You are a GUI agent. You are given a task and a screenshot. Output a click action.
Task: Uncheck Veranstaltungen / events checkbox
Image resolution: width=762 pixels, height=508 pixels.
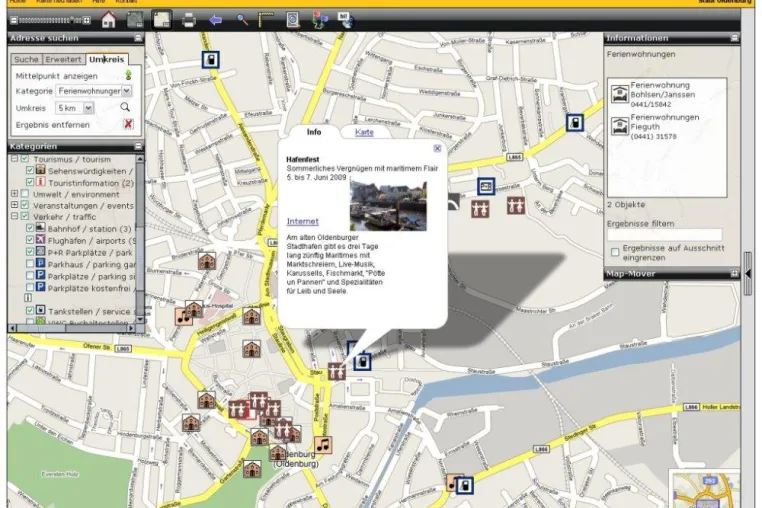[x=25, y=205]
